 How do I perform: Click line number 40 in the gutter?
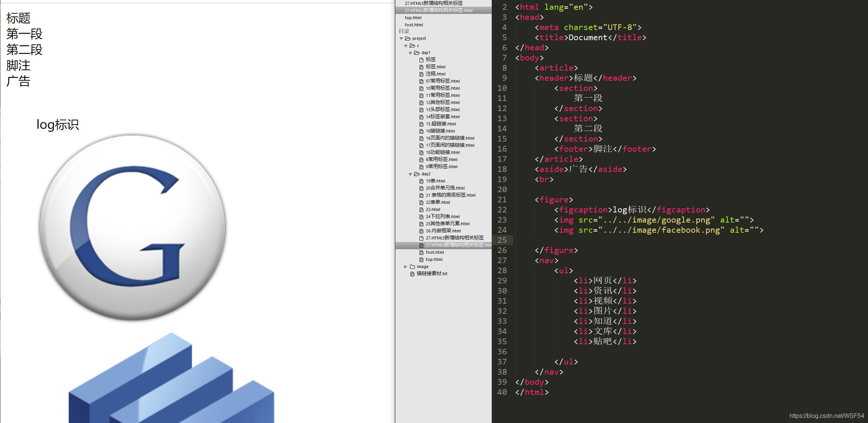[x=502, y=392]
